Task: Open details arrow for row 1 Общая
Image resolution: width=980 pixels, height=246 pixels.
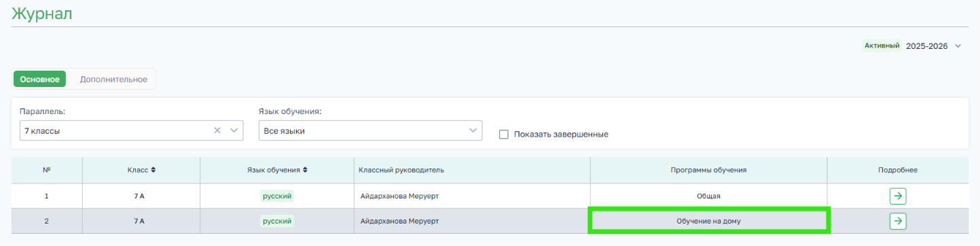Action: point(898,196)
